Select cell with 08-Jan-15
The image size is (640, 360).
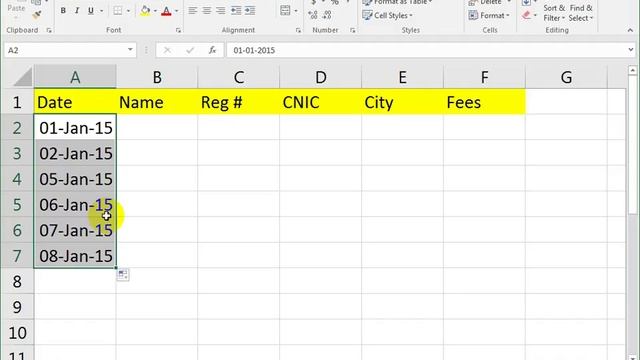click(x=75, y=256)
